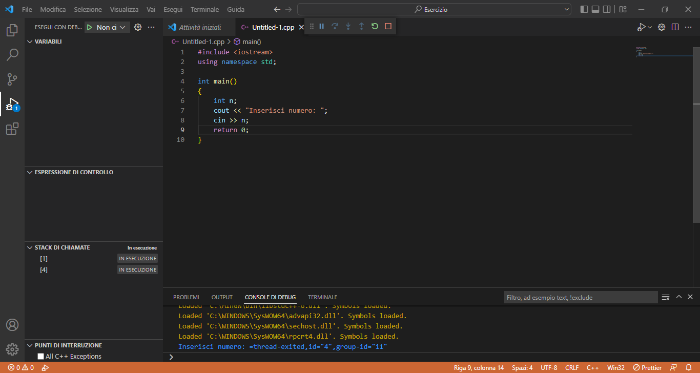The width and height of the screenshot is (700, 373).
Task: Toggle debug console word wrap/view icon
Action: [x=665, y=297]
